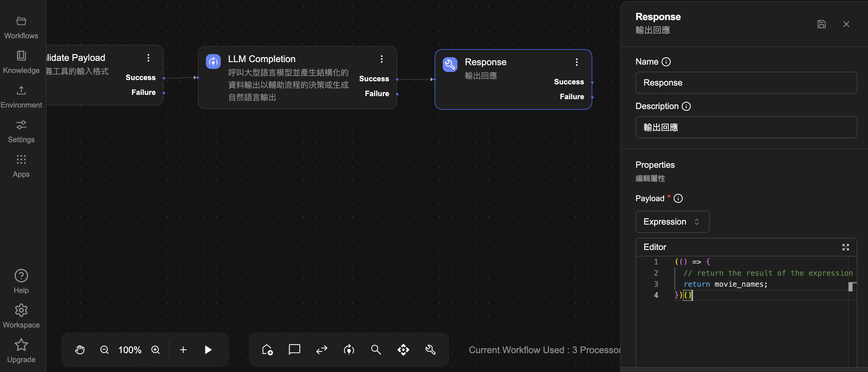Open the Knowledge section in sidebar
Image resolution: width=868 pixels, height=372 pixels.
pos(21,62)
